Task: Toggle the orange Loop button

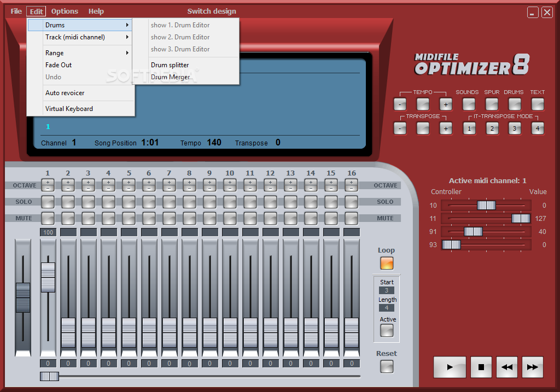Action: coord(387,264)
